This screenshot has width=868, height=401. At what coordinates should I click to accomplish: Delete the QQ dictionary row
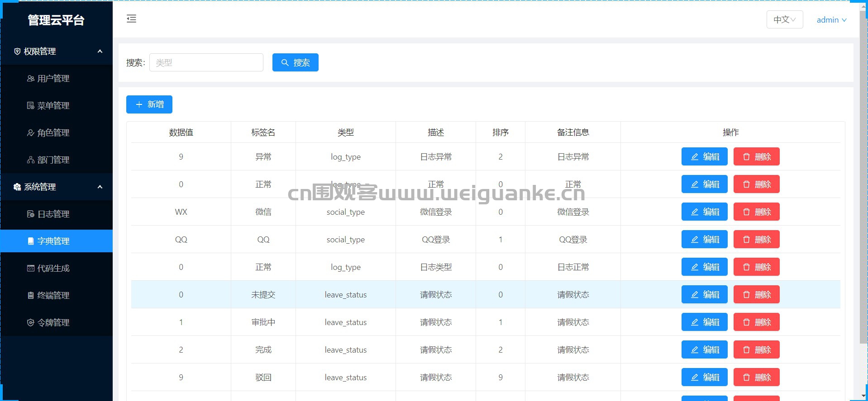756,239
